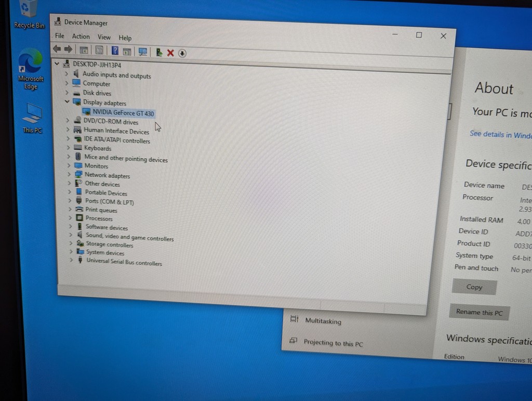532x401 pixels.
Task: Expand the Other devices category
Action: coord(70,183)
